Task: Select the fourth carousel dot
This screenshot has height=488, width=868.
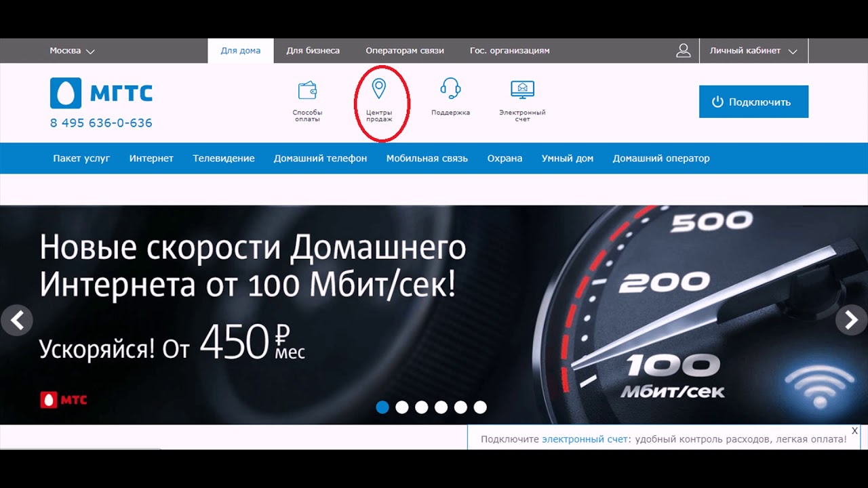Action: (x=441, y=407)
